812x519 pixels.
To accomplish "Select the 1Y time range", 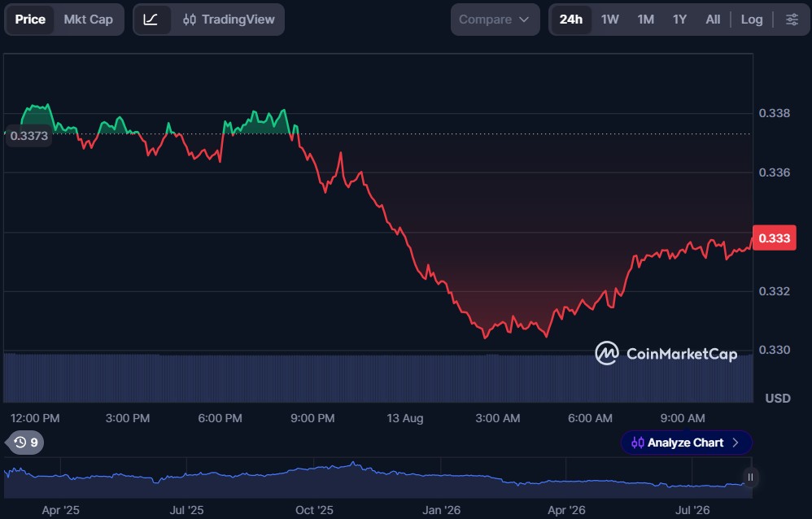I will [679, 20].
